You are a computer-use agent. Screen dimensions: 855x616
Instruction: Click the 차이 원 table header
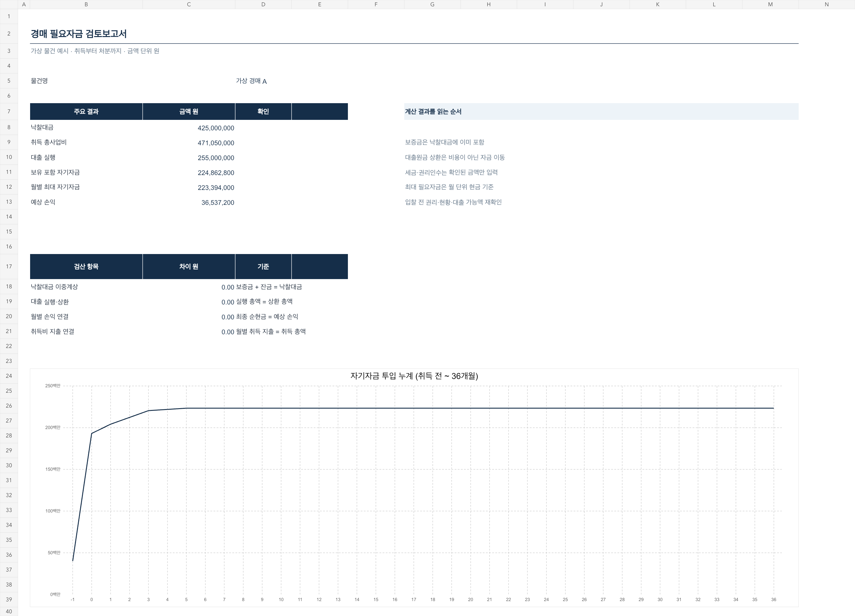click(189, 267)
